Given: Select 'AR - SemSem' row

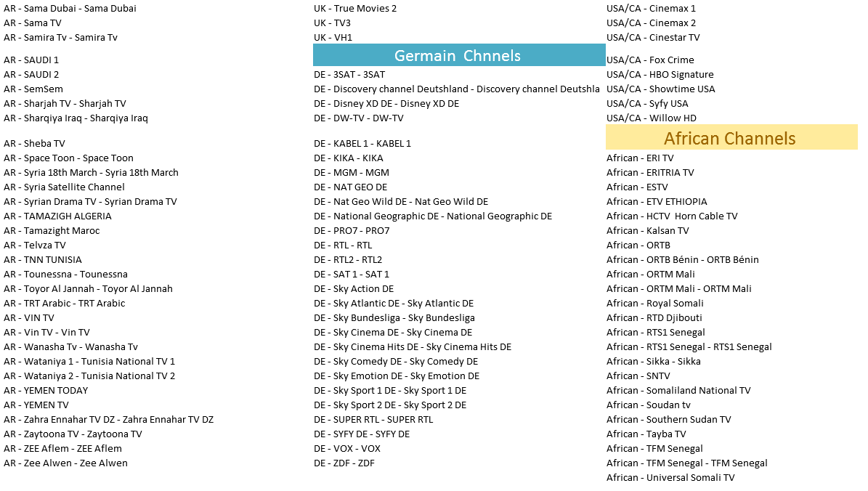Looking at the screenshot, I should click(33, 89).
